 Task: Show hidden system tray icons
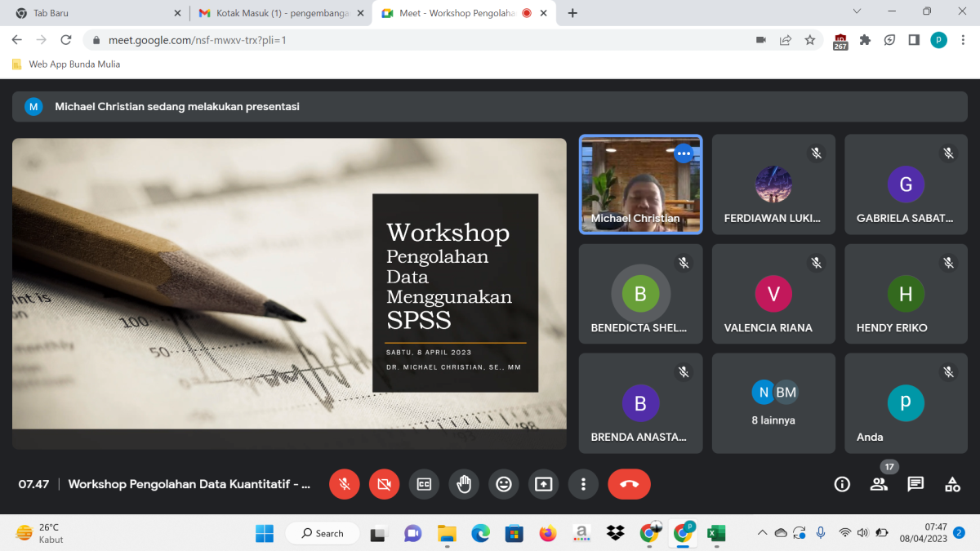click(762, 533)
